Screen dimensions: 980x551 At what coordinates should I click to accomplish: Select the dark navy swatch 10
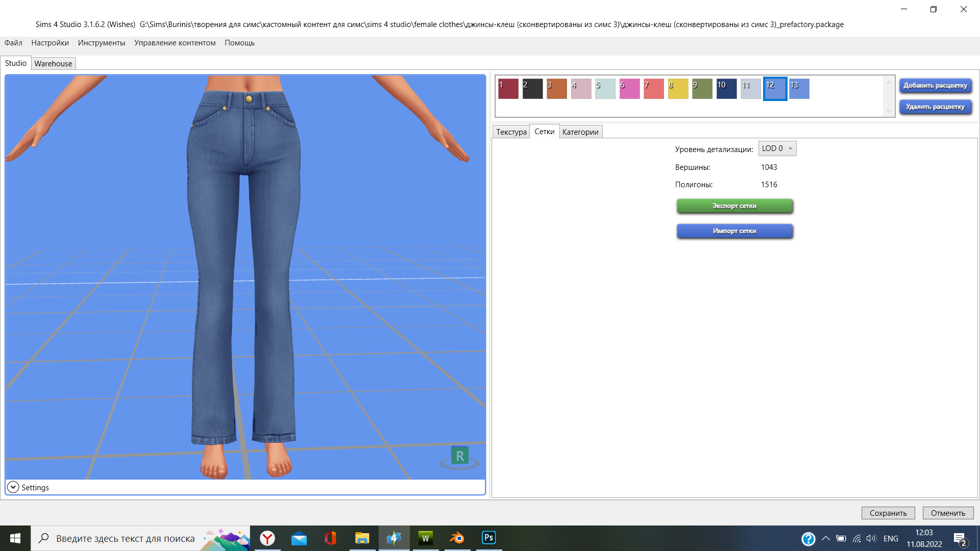click(x=726, y=89)
